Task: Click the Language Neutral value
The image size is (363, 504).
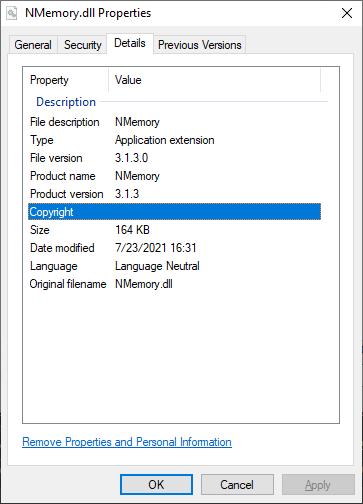Action: coord(157,266)
